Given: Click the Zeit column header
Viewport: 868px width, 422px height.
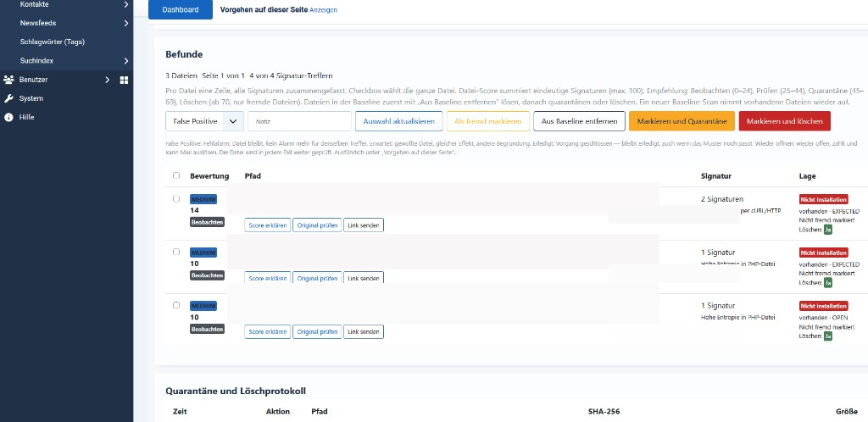Looking at the screenshot, I should (x=180, y=412).
